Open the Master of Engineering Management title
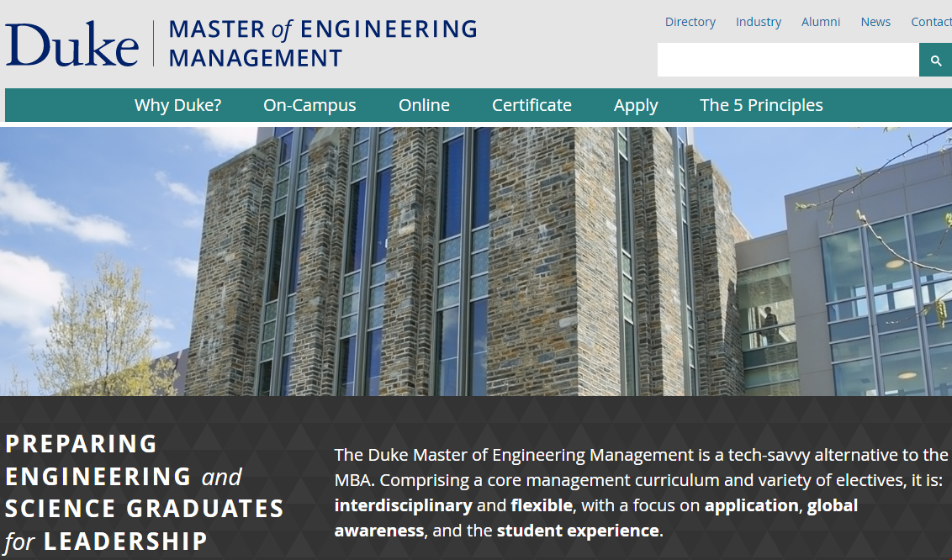 point(322,44)
